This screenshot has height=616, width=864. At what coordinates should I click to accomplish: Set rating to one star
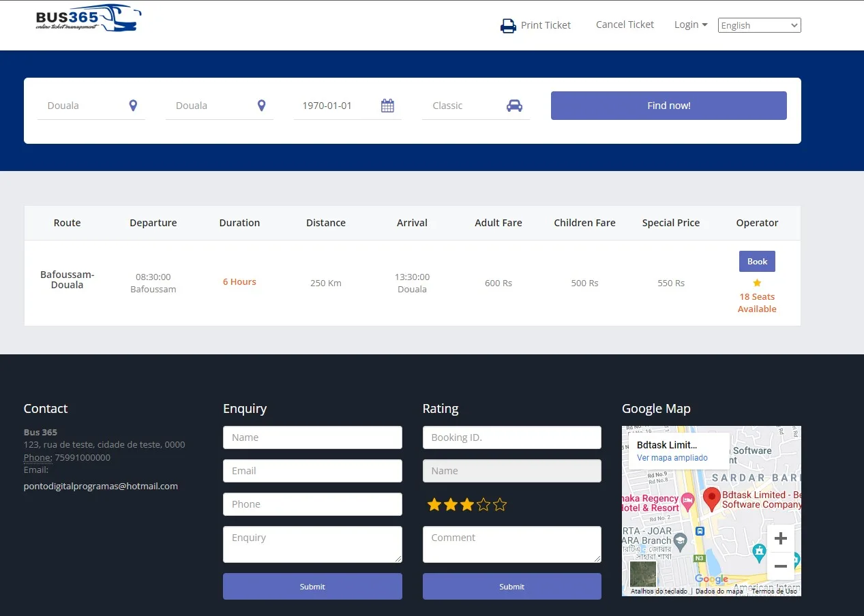pos(434,505)
